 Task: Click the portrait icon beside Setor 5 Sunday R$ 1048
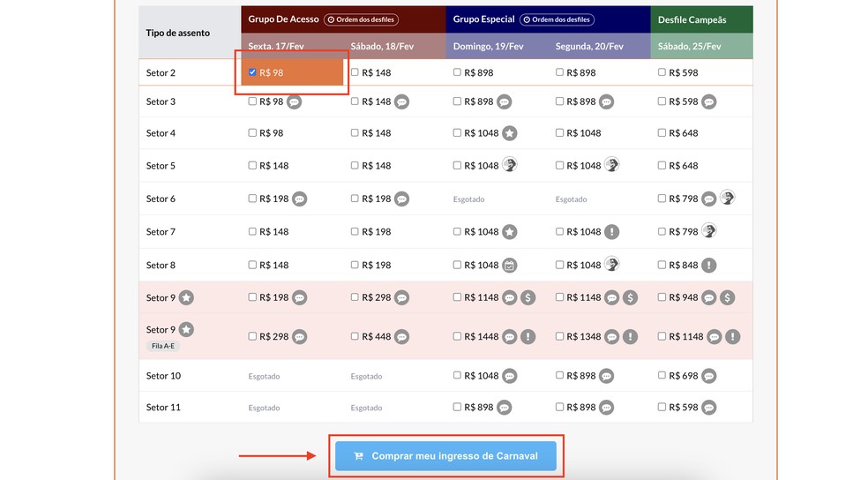tap(510, 165)
